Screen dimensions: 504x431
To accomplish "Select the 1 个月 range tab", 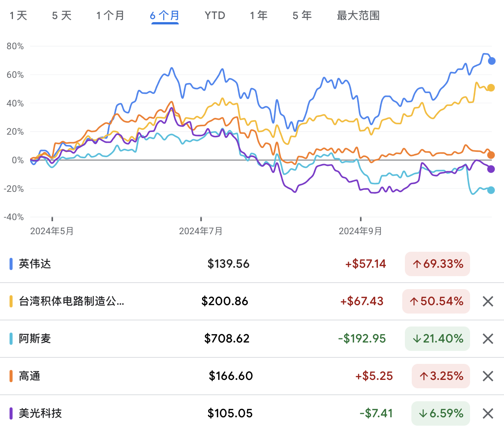I will (110, 16).
